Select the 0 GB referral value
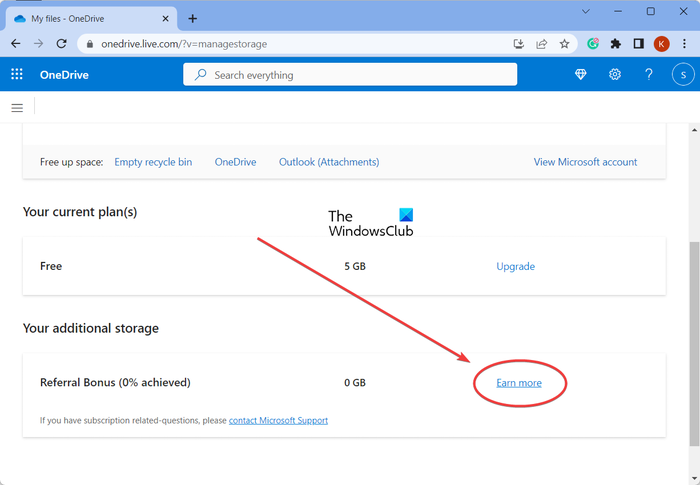 355,383
